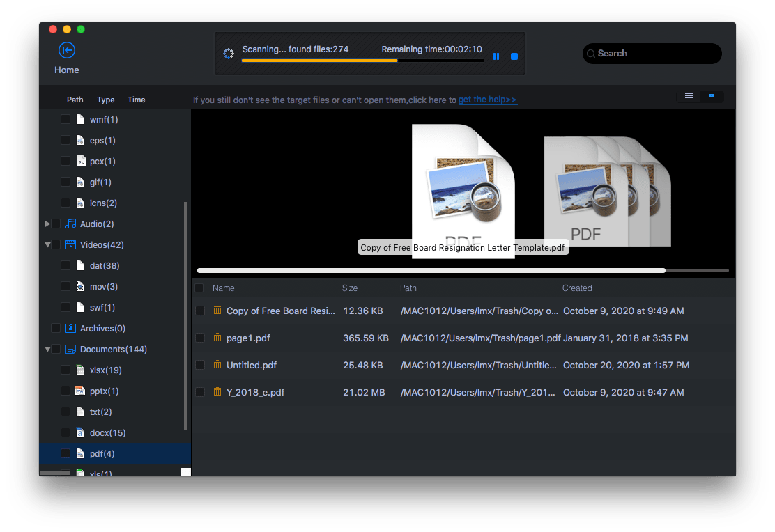Click the Home back arrow icon

coord(66,50)
